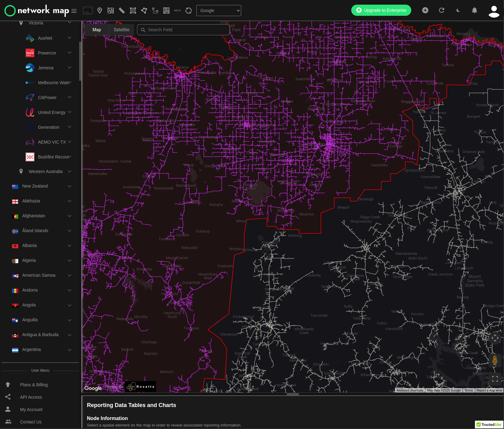Expand the New Zealand section
The width and height of the screenshot is (504, 429).
[x=70, y=186]
